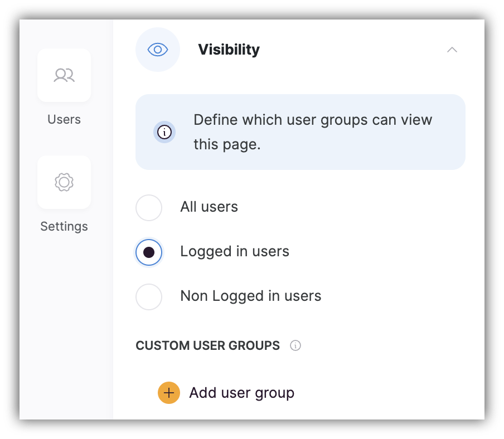
Task: Click the info icon in the blue banner
Action: point(164,132)
